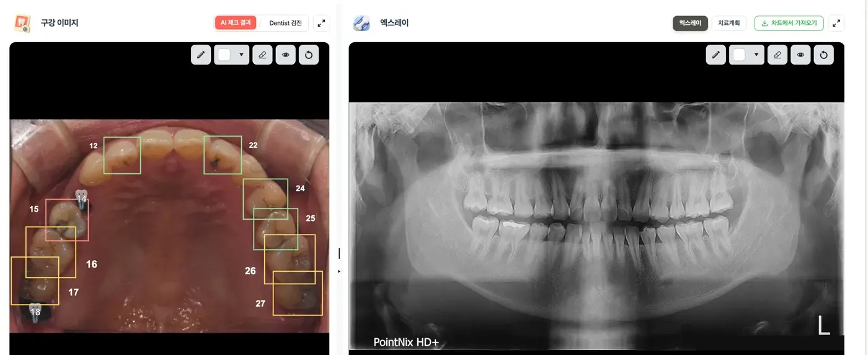Toggle annotation visibility on oral image
This screenshot has width=868, height=355.
click(x=286, y=55)
